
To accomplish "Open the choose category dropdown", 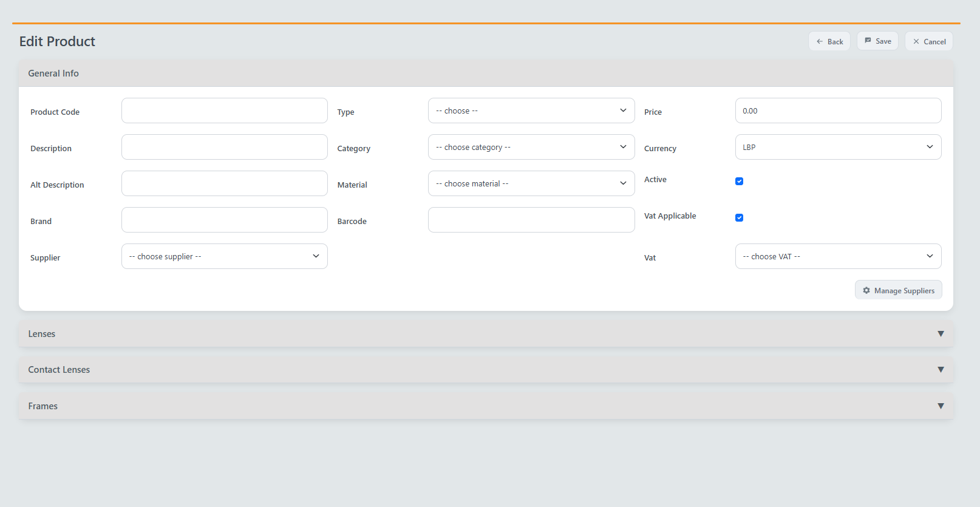I will pyautogui.click(x=531, y=147).
